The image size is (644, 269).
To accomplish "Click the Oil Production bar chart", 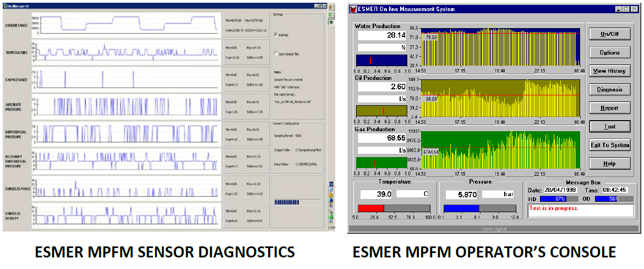I will (501, 98).
